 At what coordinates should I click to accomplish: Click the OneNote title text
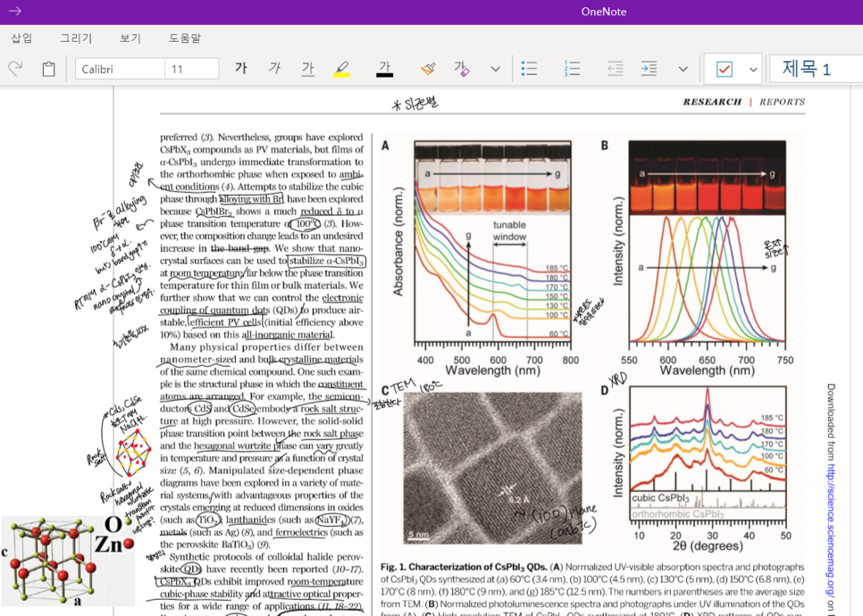tap(603, 12)
